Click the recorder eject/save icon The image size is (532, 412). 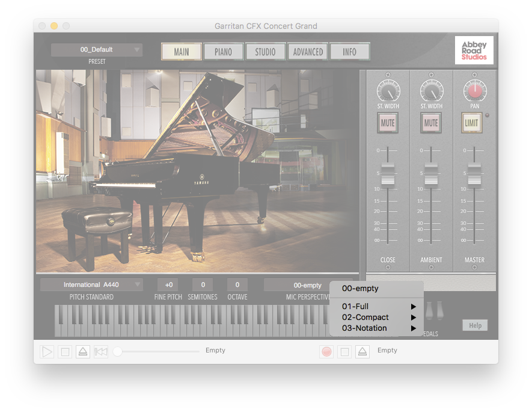[x=362, y=352]
